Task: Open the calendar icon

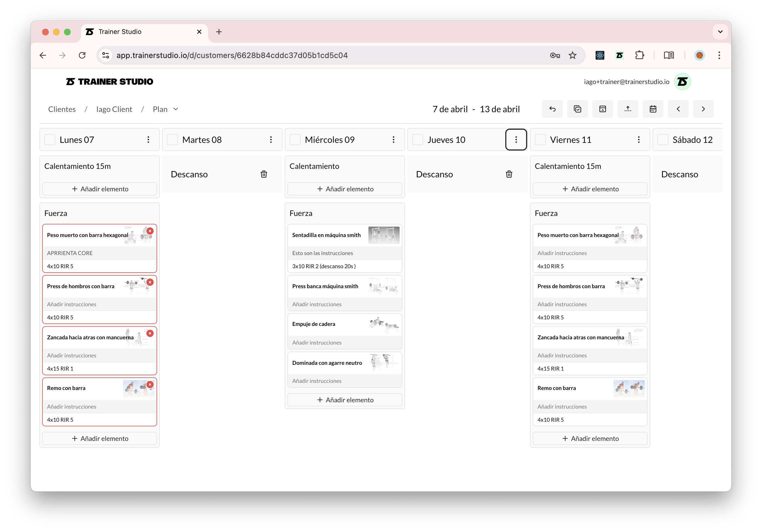Action: click(653, 109)
